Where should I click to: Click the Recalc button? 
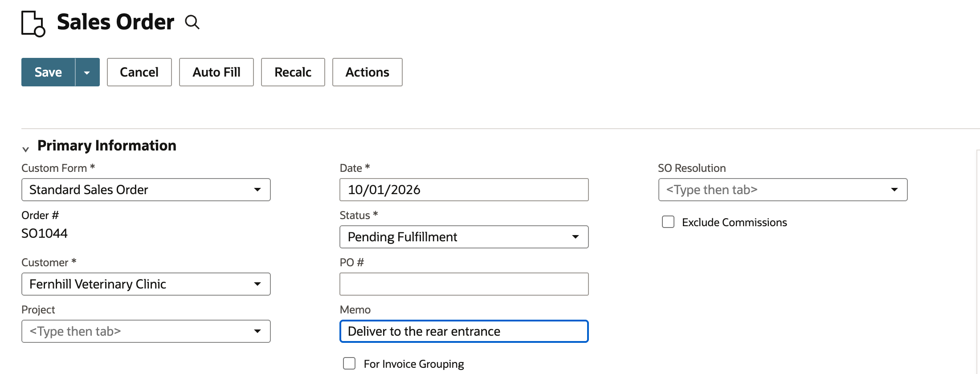coord(293,72)
